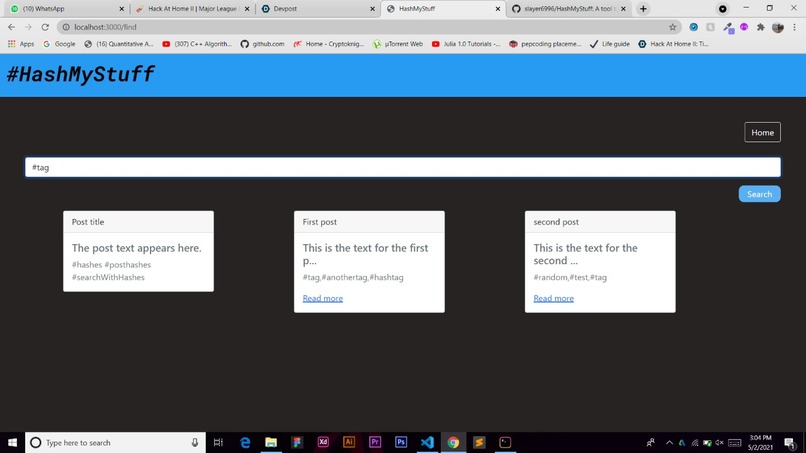Open Adobe Photoshop from the taskbar
The image size is (806, 453).
coord(401,442)
